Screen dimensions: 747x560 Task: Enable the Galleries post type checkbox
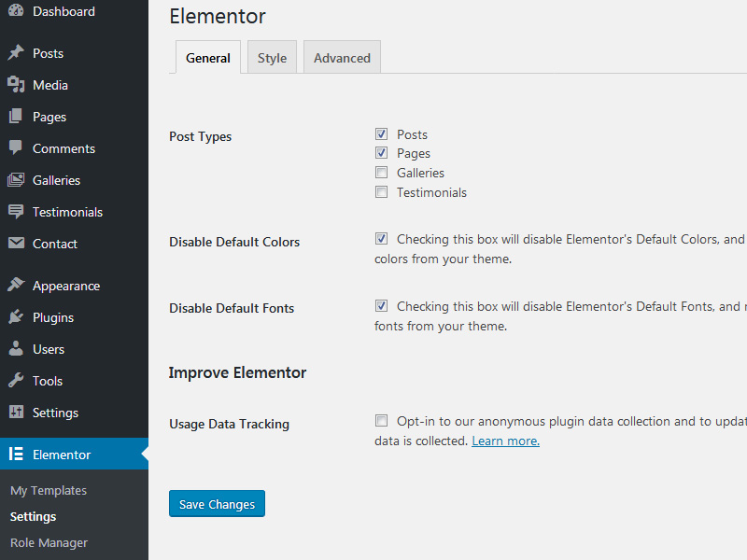tap(381, 173)
